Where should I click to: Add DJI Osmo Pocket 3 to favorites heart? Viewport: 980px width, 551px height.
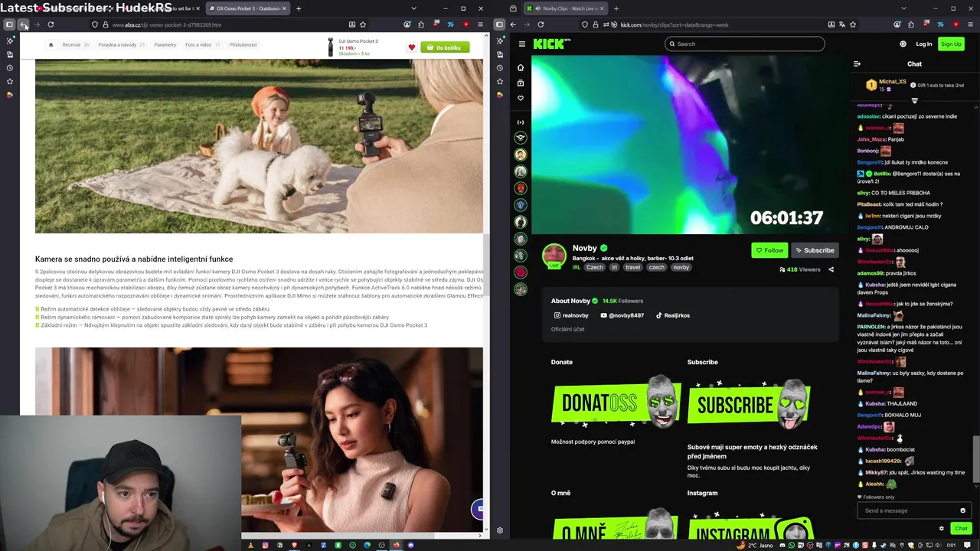click(x=411, y=47)
